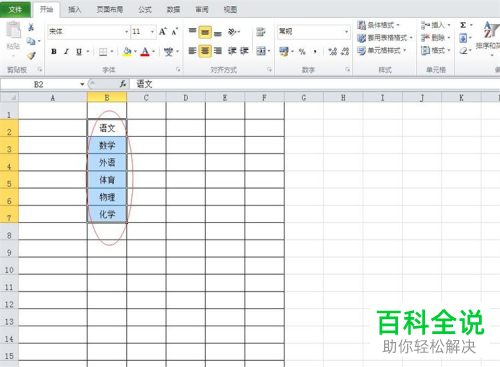Open the font size 11 dropdown

pyautogui.click(x=152, y=32)
